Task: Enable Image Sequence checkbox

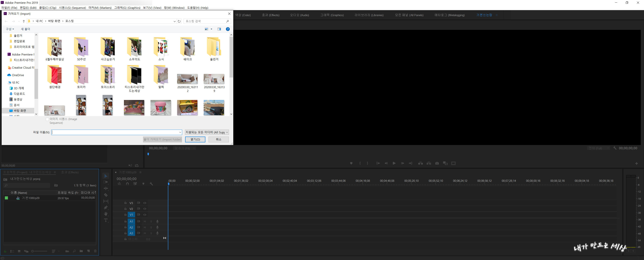Action: coord(47,119)
